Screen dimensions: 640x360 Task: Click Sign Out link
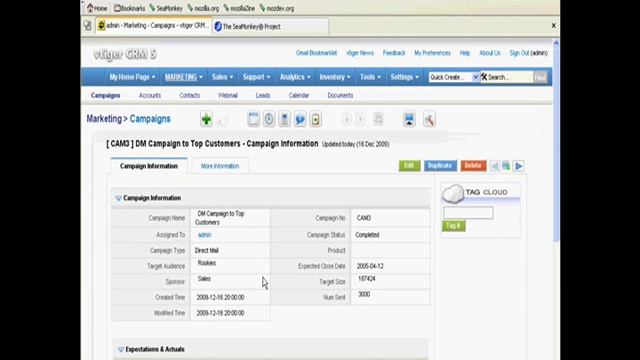pos(519,53)
